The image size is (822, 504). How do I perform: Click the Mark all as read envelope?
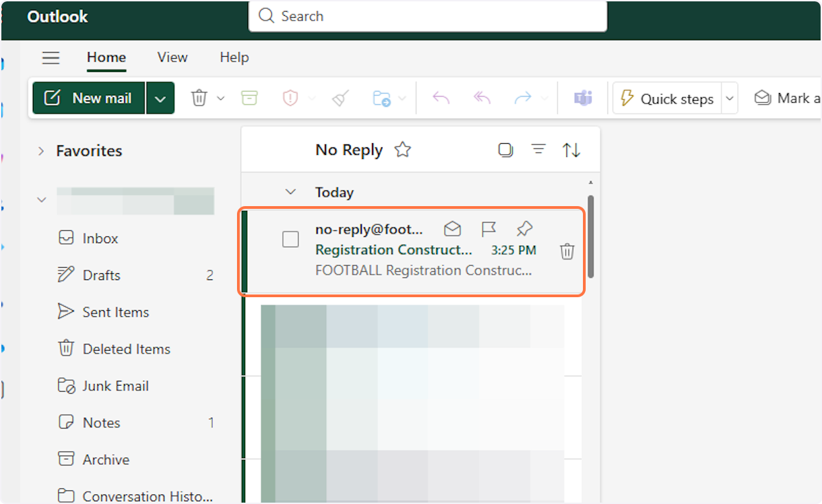click(763, 98)
